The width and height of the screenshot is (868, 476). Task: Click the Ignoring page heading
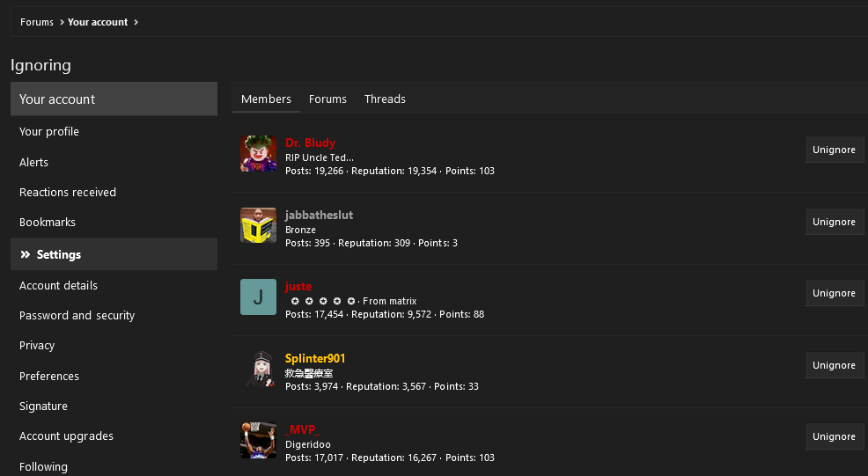[41, 65]
